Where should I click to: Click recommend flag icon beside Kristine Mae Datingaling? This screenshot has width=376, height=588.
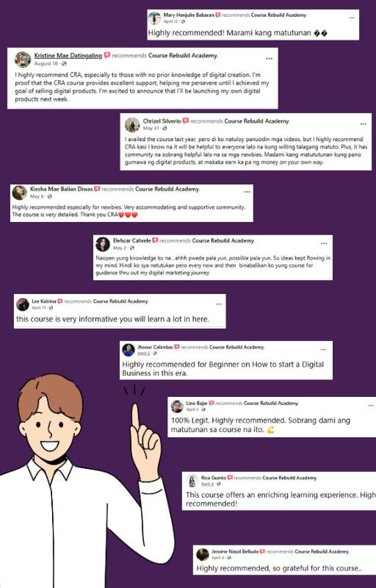tap(107, 55)
